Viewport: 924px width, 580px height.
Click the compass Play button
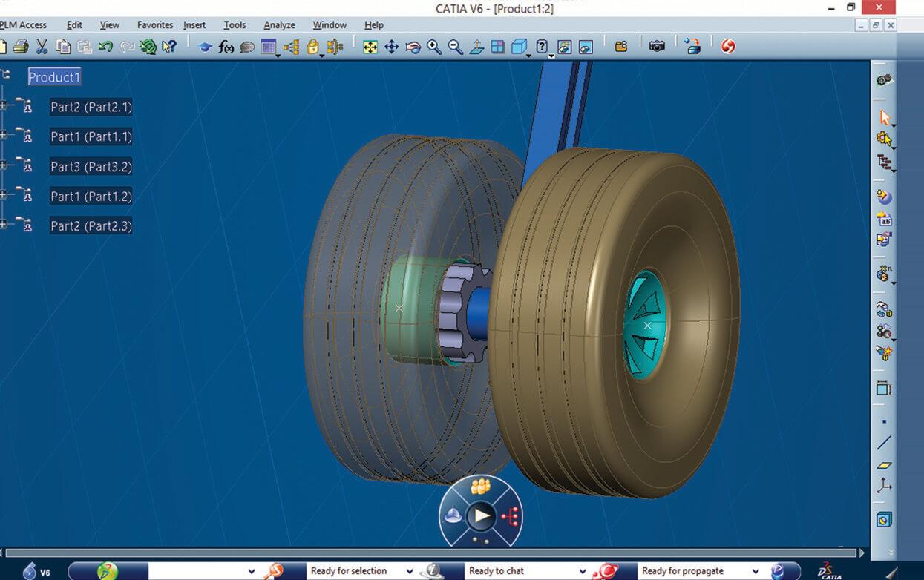[481, 515]
